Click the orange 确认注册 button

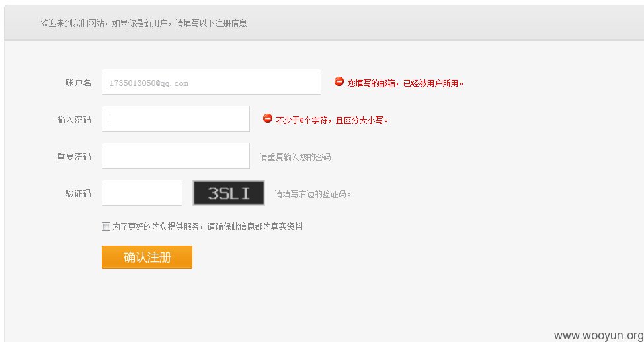point(147,257)
